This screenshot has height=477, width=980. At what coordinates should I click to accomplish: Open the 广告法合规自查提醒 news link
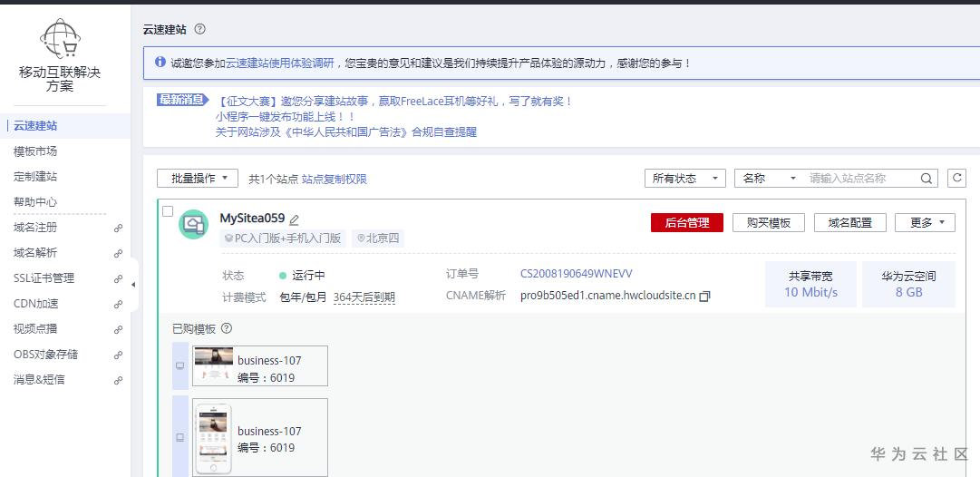tap(345, 132)
